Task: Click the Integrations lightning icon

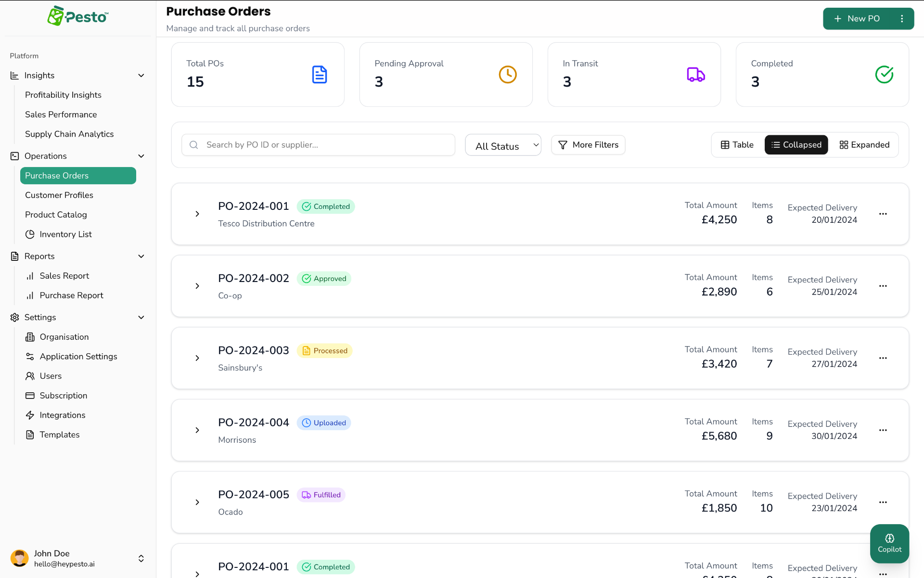Action: point(30,415)
